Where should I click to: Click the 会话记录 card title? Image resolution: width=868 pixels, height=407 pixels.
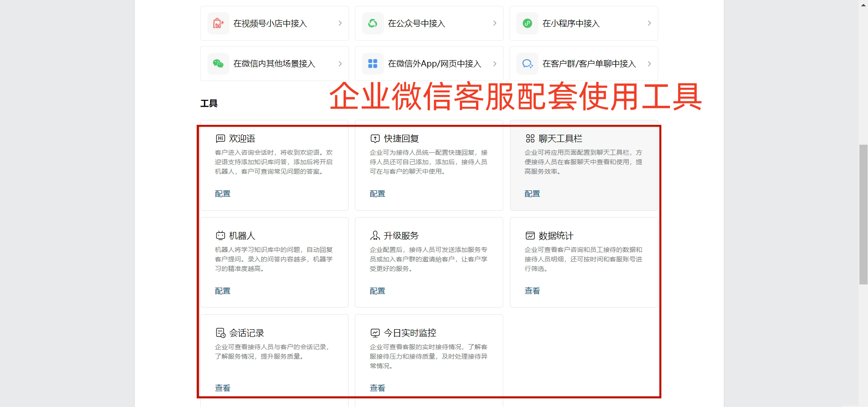pyautogui.click(x=246, y=333)
